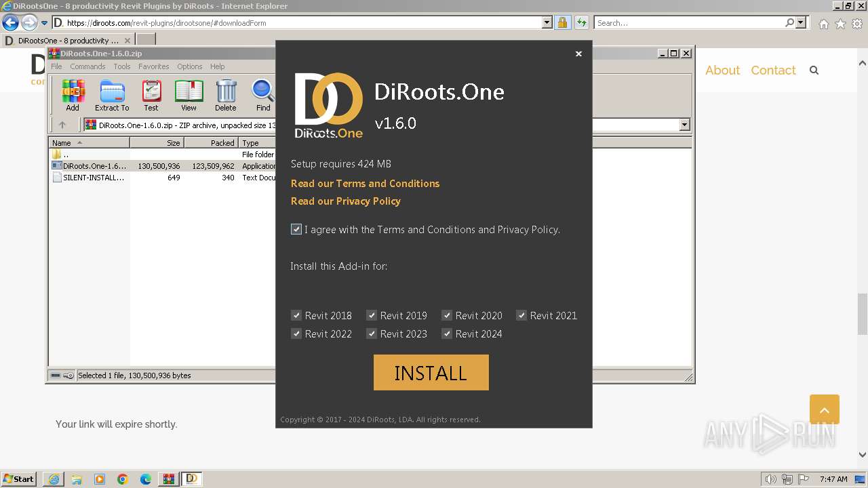Open the IE search provider dropdown
Image resolution: width=868 pixels, height=488 pixels.
pyautogui.click(x=801, y=23)
